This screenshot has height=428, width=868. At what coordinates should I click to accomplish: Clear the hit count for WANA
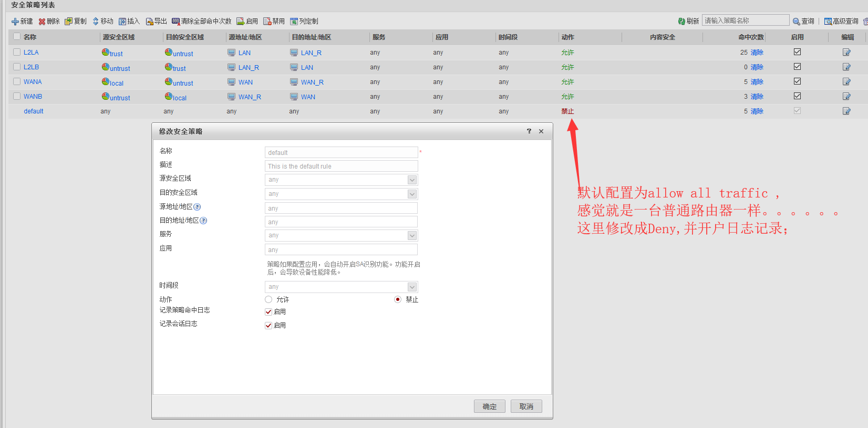(757, 82)
